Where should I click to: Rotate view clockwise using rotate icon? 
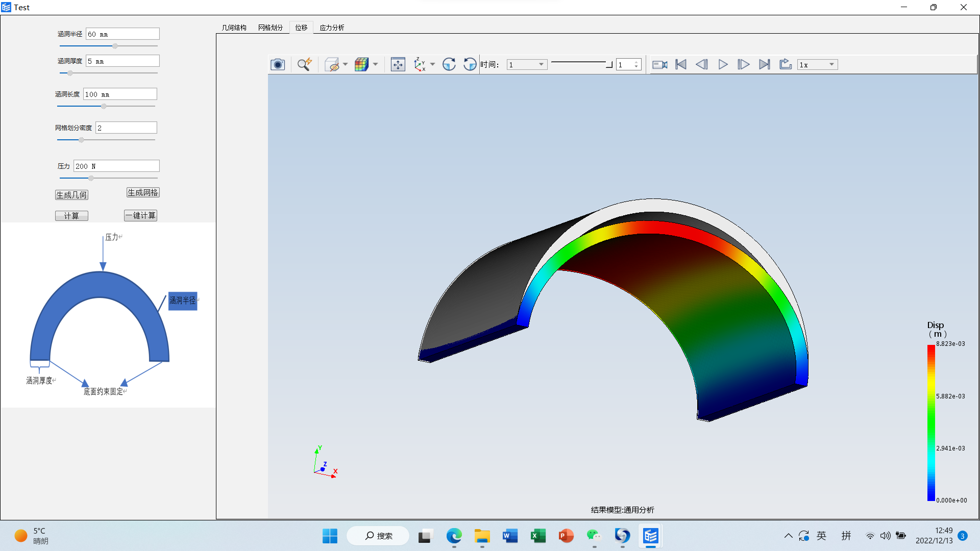pos(449,64)
